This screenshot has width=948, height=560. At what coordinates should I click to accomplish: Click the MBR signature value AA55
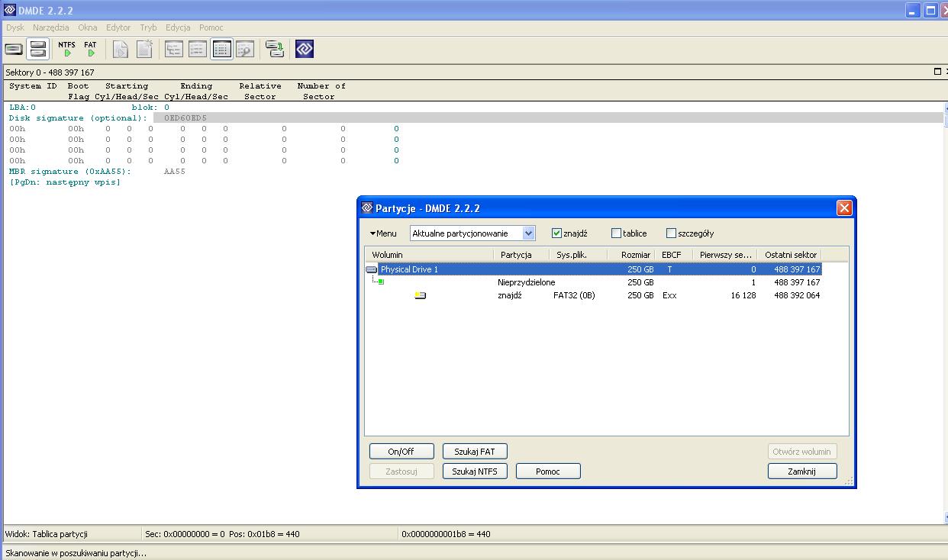[x=175, y=172]
